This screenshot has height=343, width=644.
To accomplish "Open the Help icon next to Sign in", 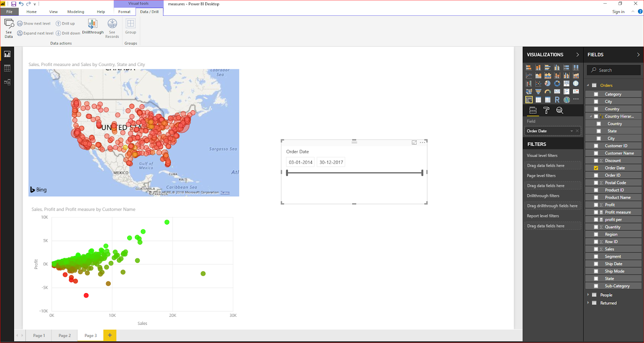I will [x=640, y=12].
